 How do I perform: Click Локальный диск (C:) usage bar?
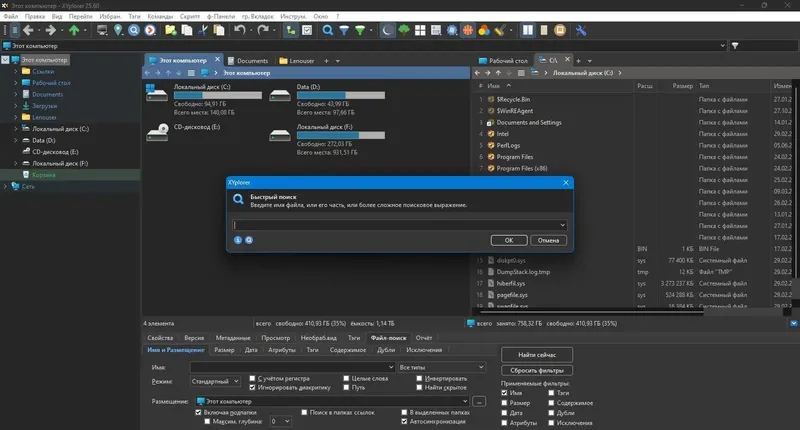(x=218, y=95)
